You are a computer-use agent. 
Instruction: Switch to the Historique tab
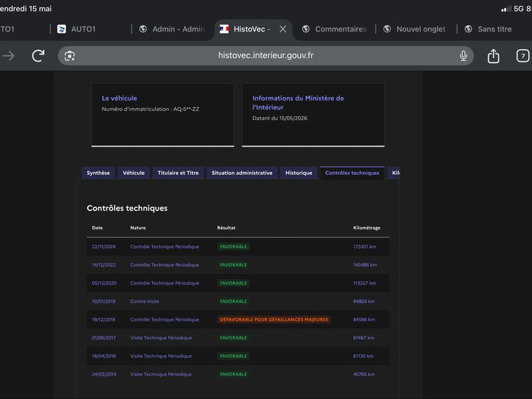[x=299, y=173]
